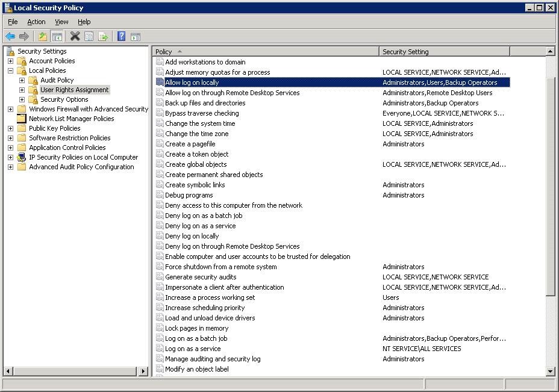The height and width of the screenshot is (392, 559).
Task: Click the Export List toolbar icon
Action: pyautogui.click(x=103, y=37)
